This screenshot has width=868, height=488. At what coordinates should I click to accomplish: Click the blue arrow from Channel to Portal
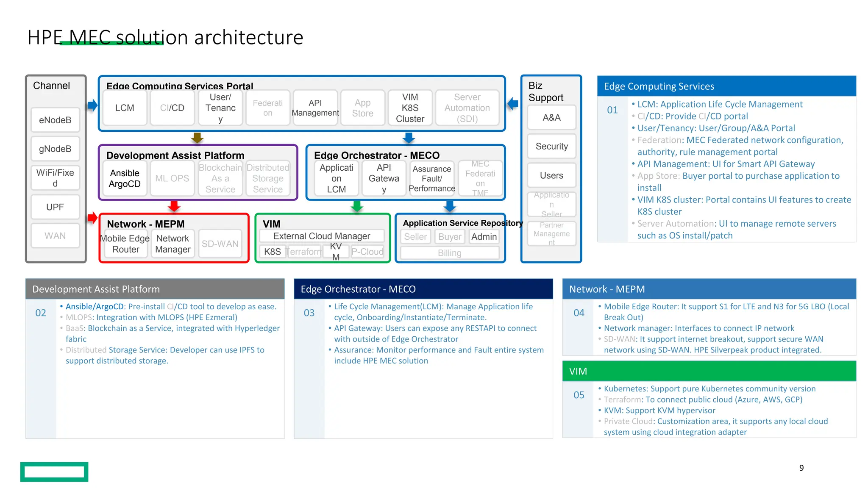coord(92,105)
